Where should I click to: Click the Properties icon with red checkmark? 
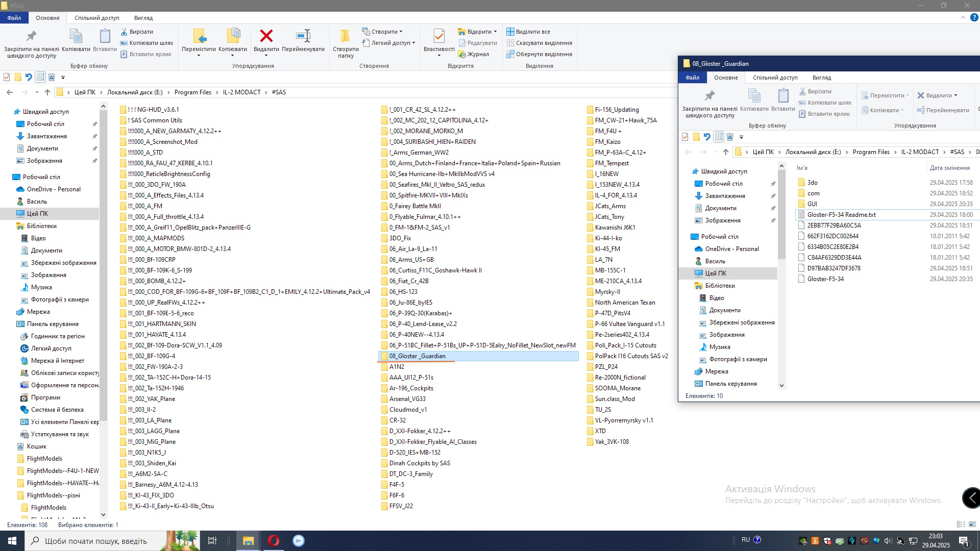coord(438,36)
